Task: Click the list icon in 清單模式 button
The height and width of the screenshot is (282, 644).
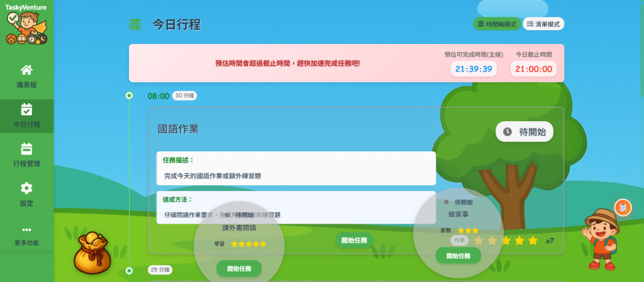Action: click(x=530, y=24)
